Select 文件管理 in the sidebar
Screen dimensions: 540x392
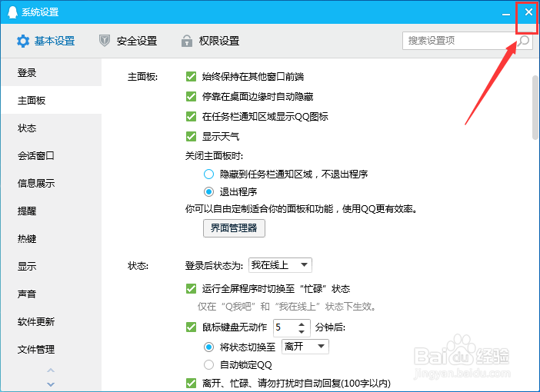tap(52, 349)
